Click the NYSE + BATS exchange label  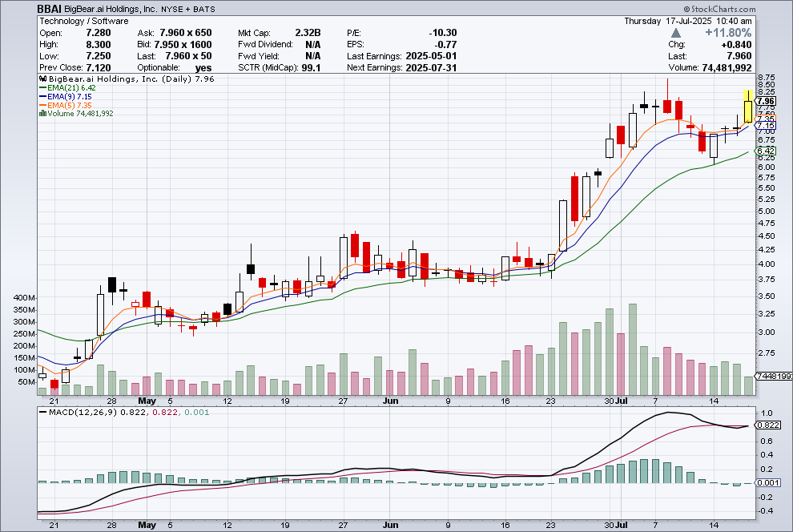187,9
